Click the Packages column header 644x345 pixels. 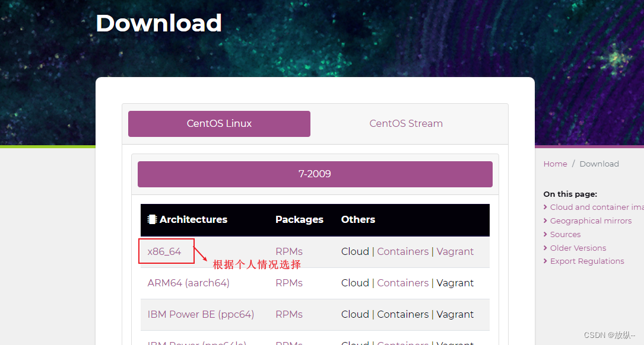pos(299,219)
